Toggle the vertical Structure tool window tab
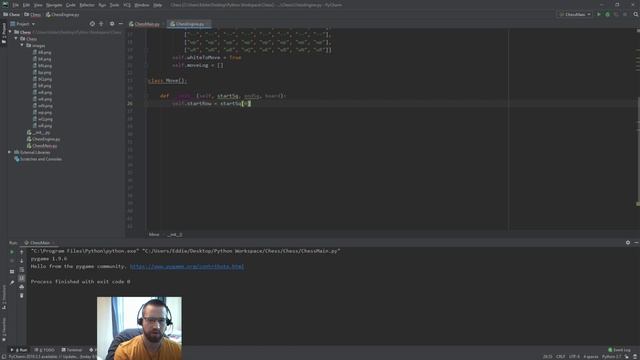 pyautogui.click(x=4, y=297)
